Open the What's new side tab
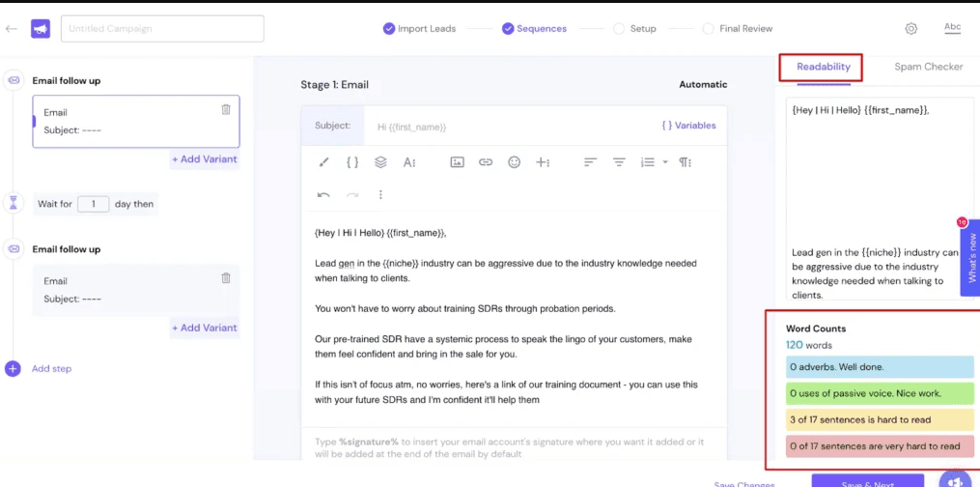The image size is (980, 487). click(x=971, y=257)
